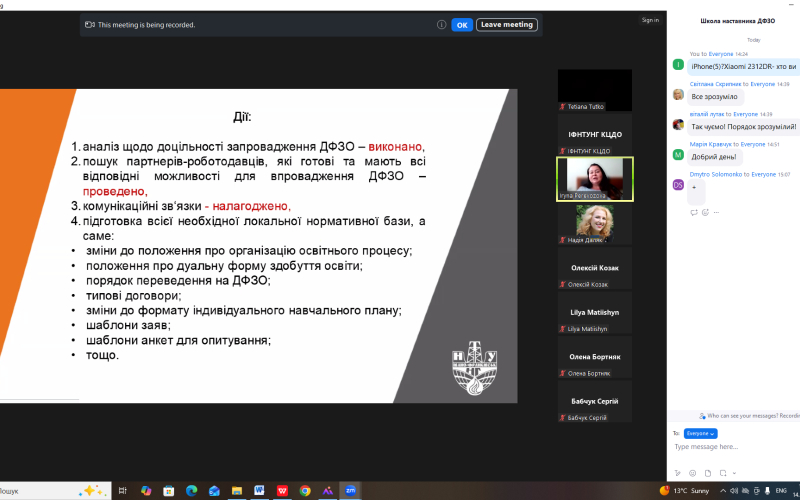Click the Марія Кравчук sender name
800x500 pixels.
pos(711,144)
